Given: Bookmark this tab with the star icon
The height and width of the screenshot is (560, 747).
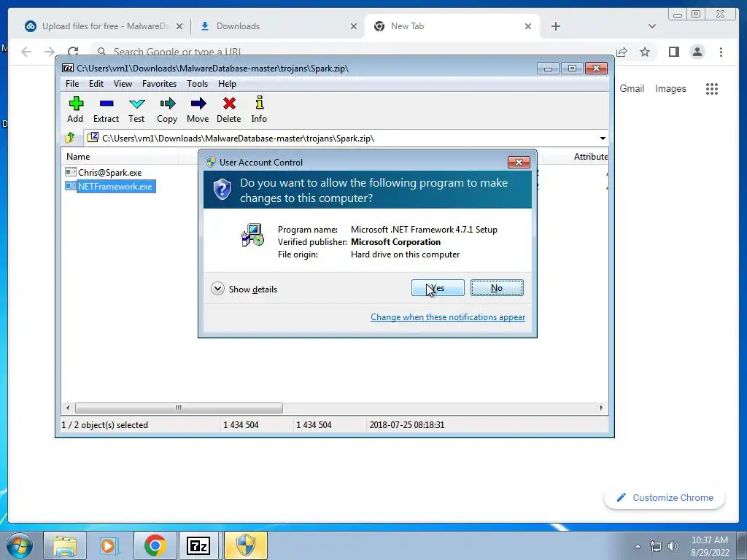Looking at the screenshot, I should click(645, 52).
